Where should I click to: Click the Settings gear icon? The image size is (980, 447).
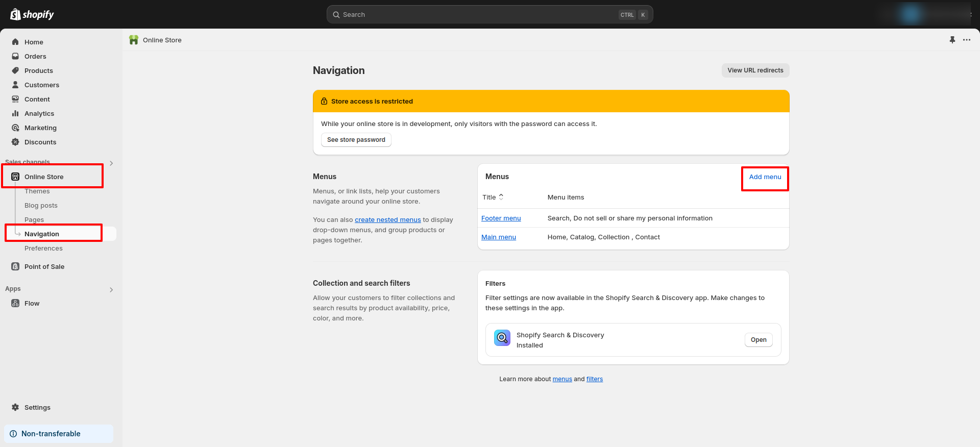pos(15,407)
